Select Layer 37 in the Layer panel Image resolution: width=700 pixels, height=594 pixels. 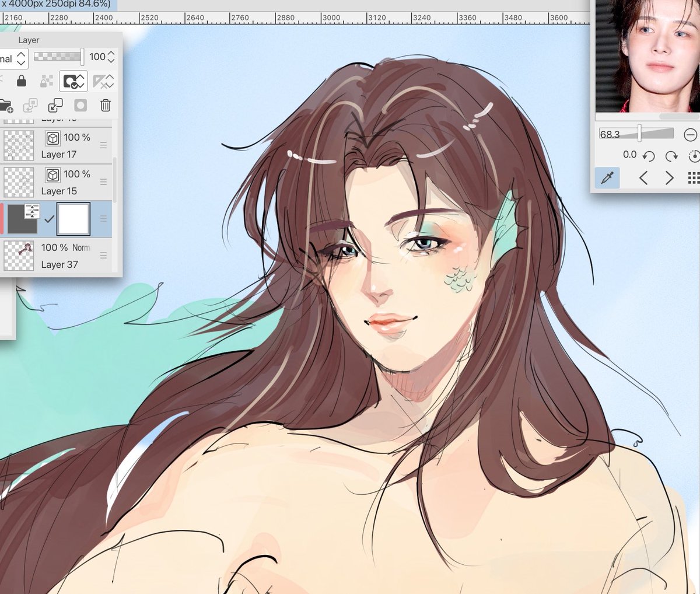coord(56,256)
